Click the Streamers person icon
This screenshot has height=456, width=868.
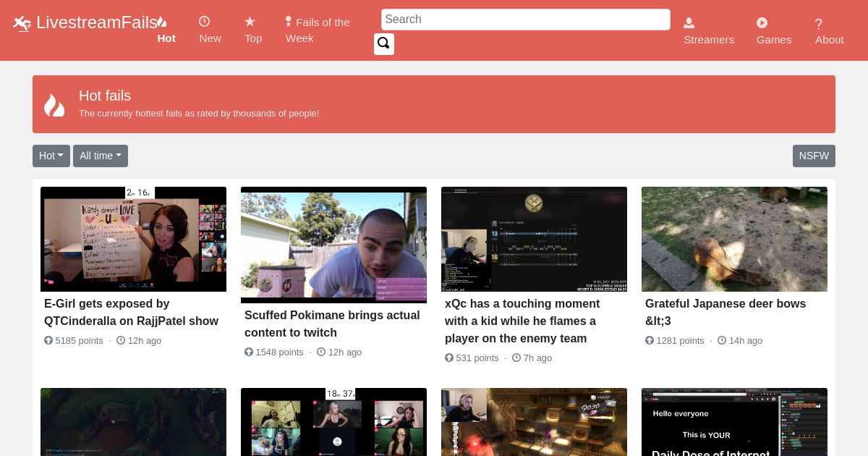689,23
